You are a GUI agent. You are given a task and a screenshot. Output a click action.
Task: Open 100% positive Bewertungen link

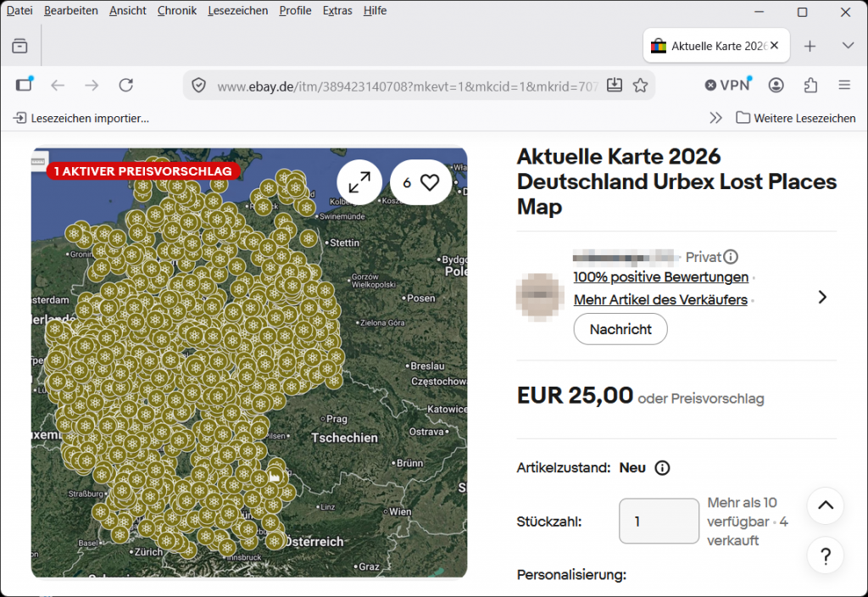[661, 277]
